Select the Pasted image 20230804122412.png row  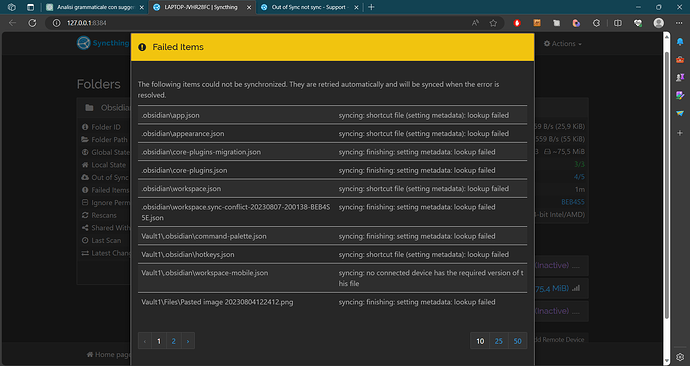[332, 302]
